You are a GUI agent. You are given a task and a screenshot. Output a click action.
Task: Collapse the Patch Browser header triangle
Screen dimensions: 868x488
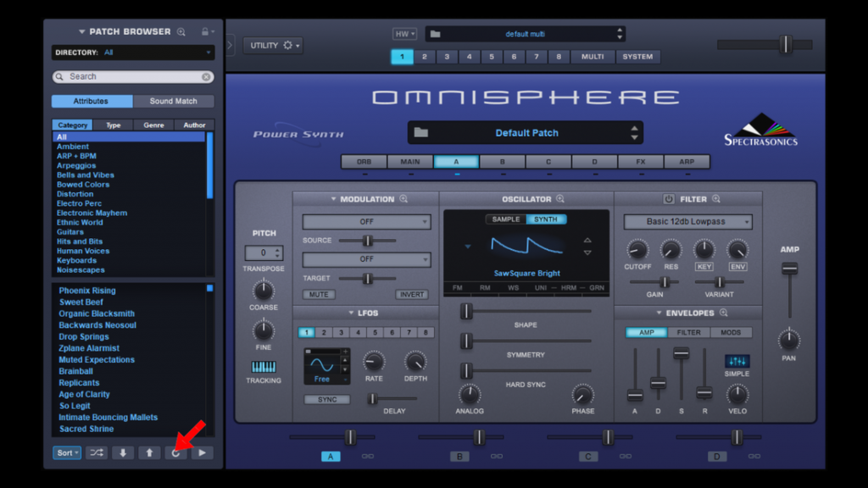tap(82, 32)
